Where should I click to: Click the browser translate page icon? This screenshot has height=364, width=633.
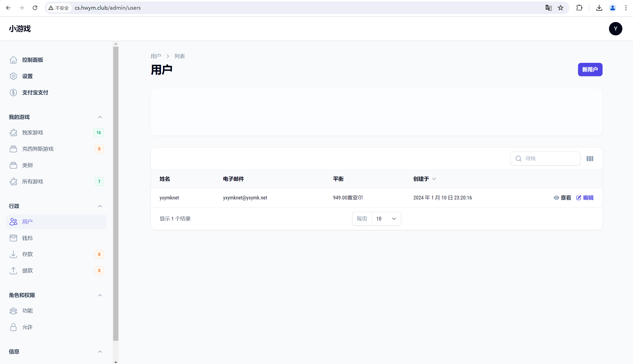coord(549,8)
